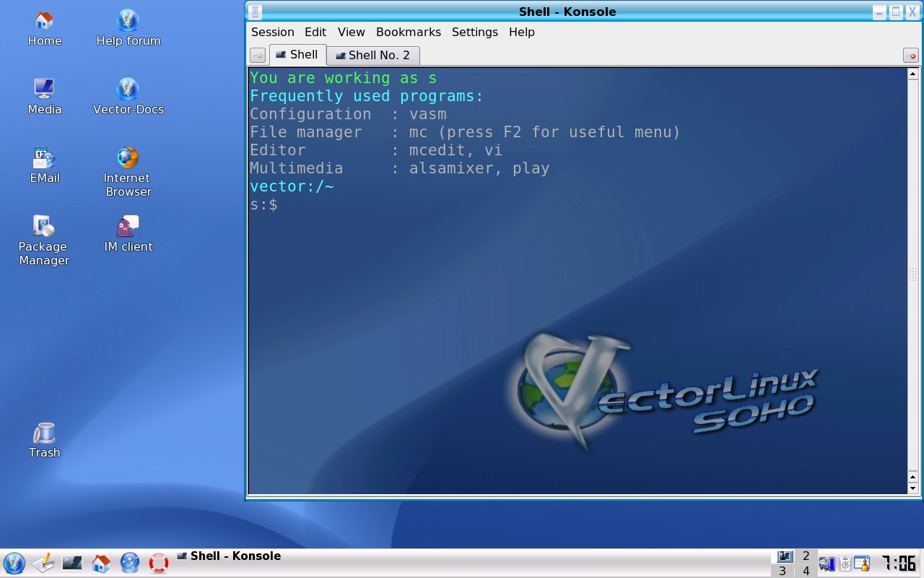924x578 pixels.
Task: Open the Vector-Docs desktop icon
Action: 128,98
